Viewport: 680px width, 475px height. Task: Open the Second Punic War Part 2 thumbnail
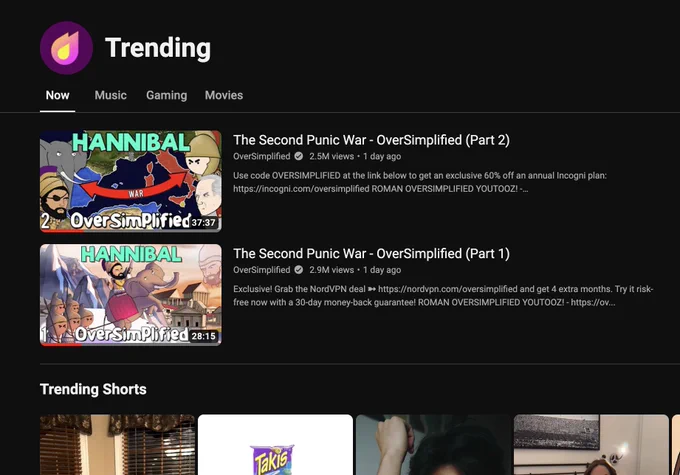click(x=131, y=181)
